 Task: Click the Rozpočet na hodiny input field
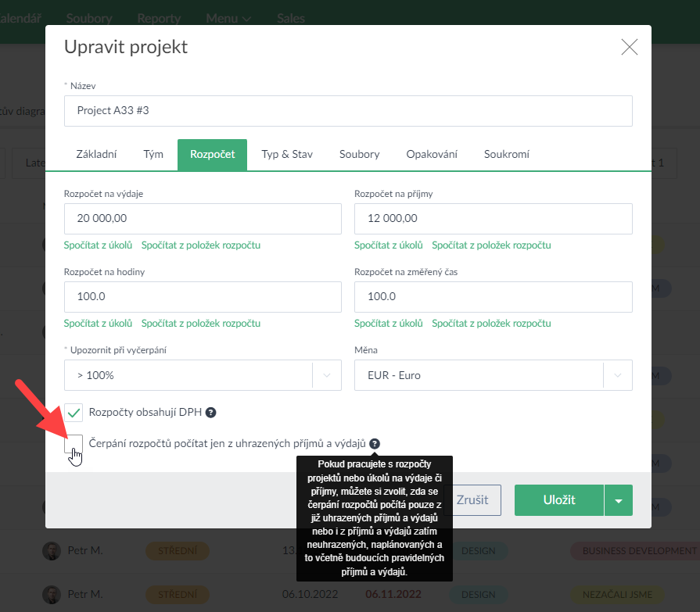tap(203, 297)
